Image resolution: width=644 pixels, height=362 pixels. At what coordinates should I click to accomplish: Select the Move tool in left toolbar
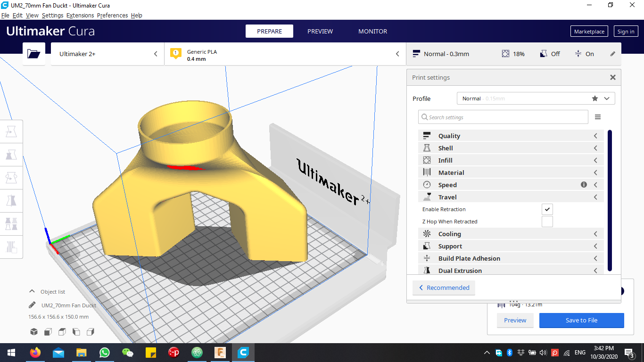[11, 132]
